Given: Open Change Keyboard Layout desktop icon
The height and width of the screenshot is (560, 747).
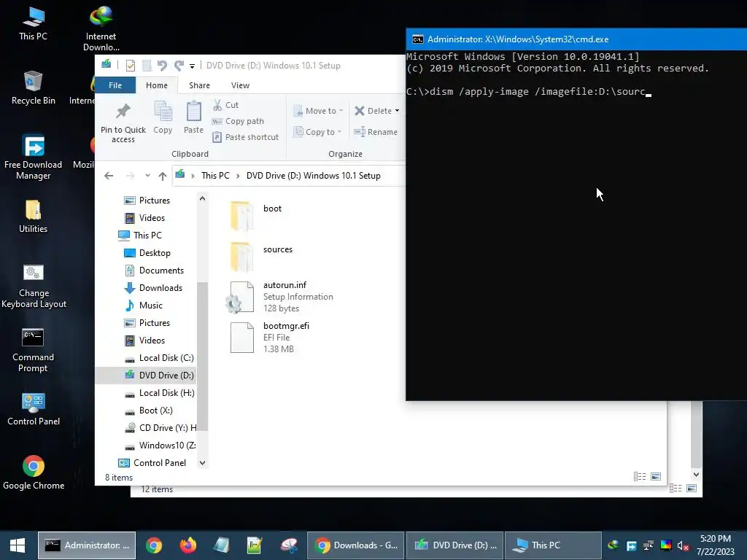Looking at the screenshot, I should point(34,286).
